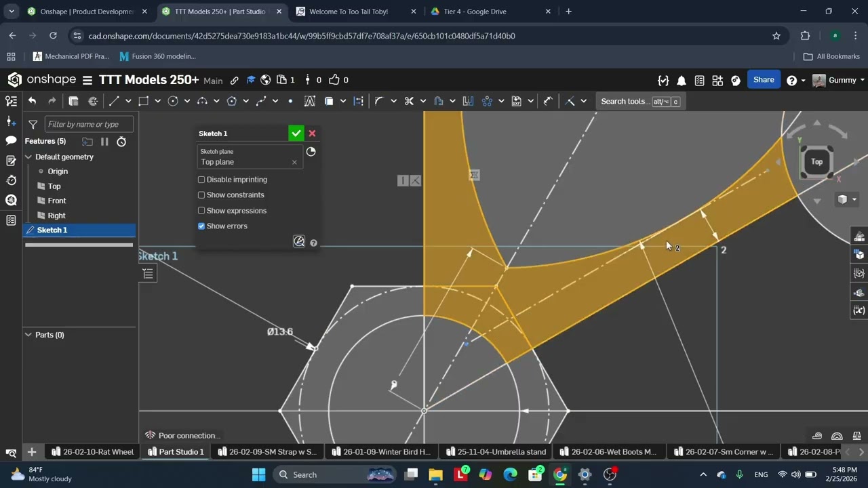Image resolution: width=868 pixels, height=488 pixels.
Task: Select the Top face on view cube
Action: click(816, 161)
